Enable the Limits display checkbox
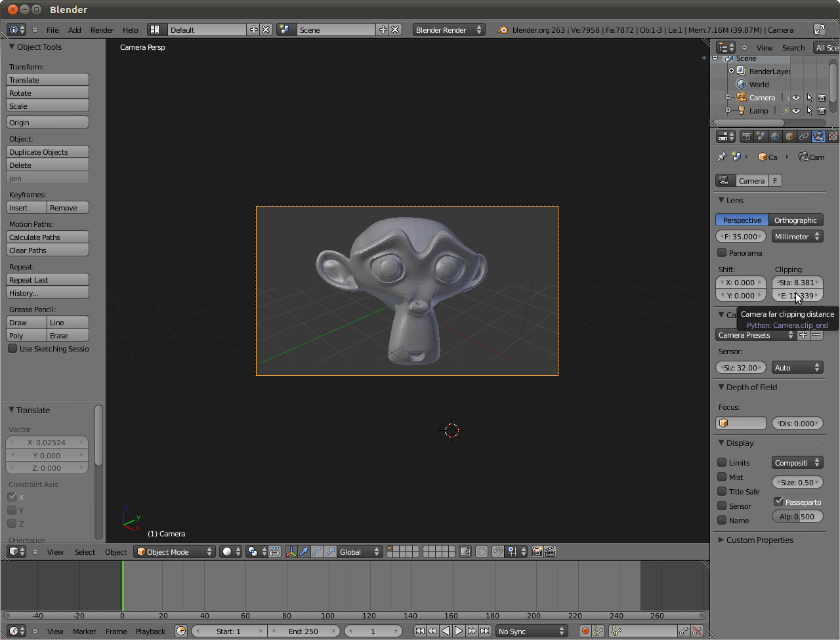Image resolution: width=840 pixels, height=640 pixels. (x=722, y=462)
